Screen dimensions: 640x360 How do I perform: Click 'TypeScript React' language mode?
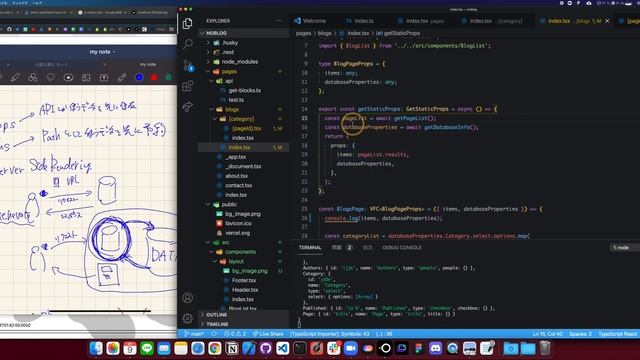coord(618,334)
